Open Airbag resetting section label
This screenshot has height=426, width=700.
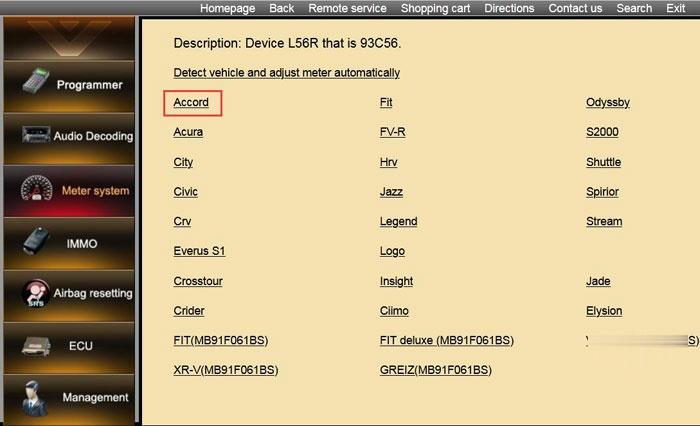tap(93, 293)
